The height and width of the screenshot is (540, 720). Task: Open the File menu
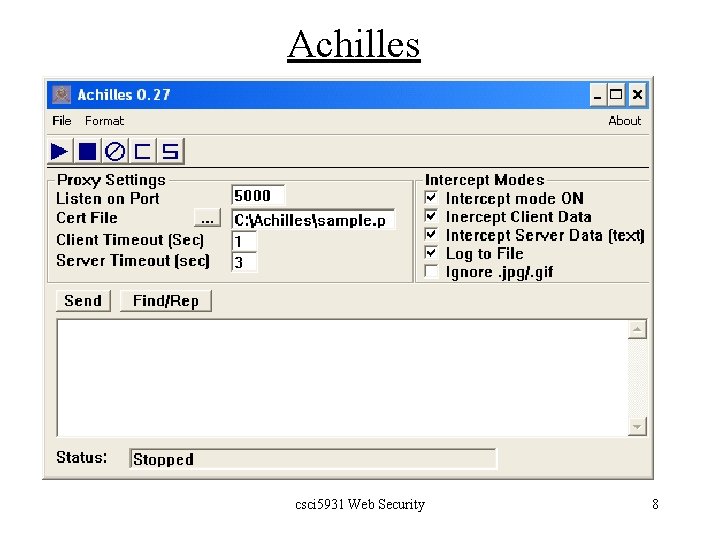62,121
